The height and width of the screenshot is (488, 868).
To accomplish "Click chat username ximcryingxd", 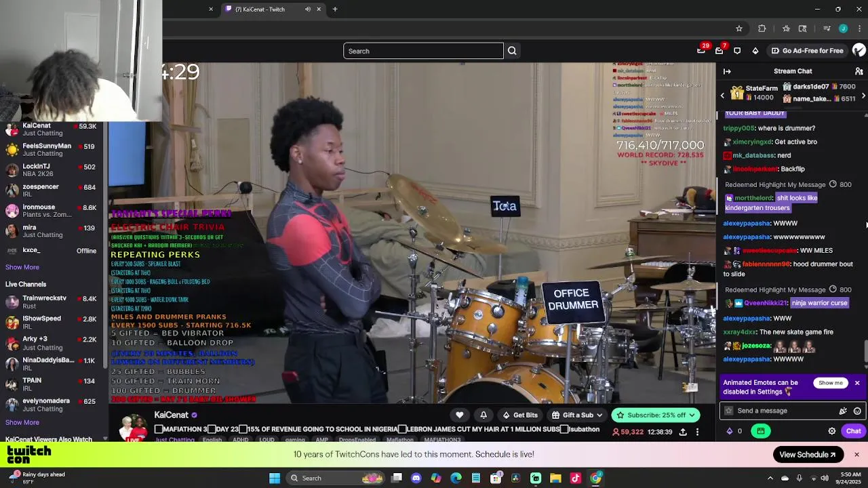I will [752, 142].
